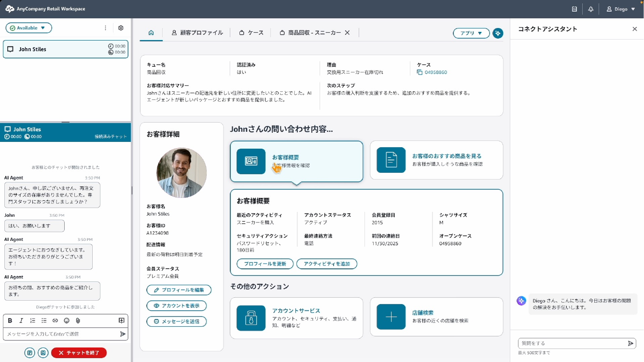The height and width of the screenshot is (362, 644).
Task: Click the プレミアム会員 status text
Action: tap(163, 276)
